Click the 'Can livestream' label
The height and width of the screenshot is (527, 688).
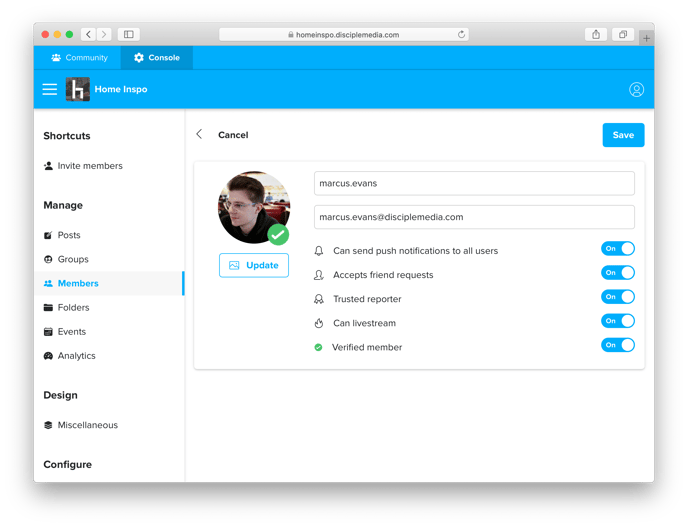pos(364,323)
